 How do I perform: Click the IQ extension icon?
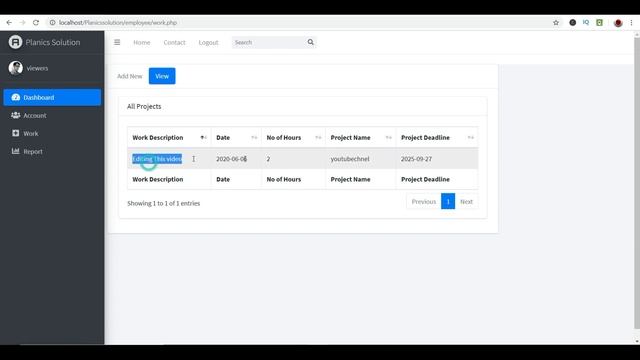tap(586, 23)
